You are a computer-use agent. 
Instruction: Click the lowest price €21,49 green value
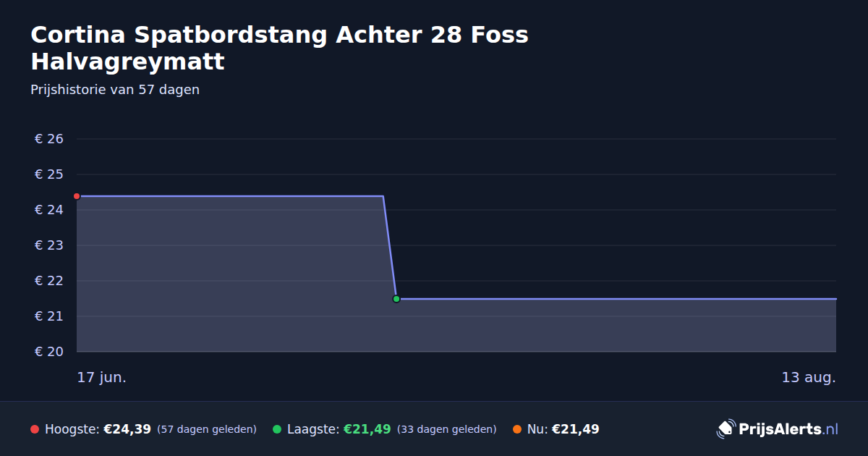point(367,429)
